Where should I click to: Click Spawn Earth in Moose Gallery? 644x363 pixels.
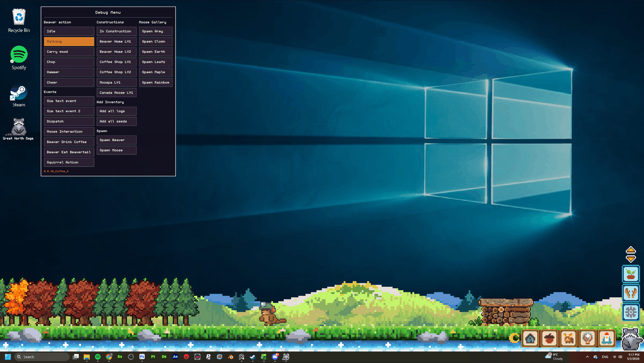[x=156, y=52]
